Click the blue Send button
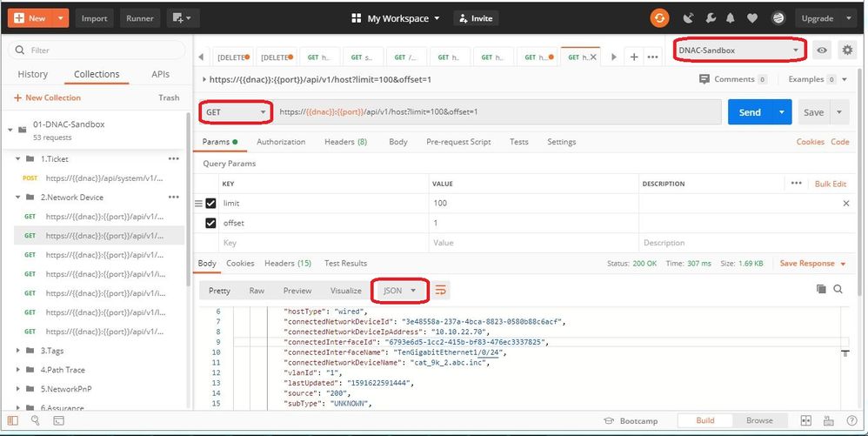Screen dimensions: 868x436 click(x=750, y=112)
